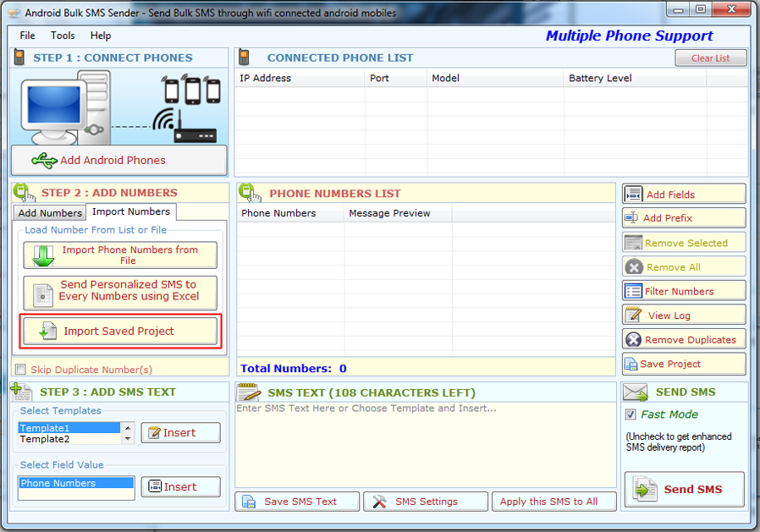The height and width of the screenshot is (532, 760).
Task: Click the Save Project disk icon
Action: pyautogui.click(x=631, y=365)
